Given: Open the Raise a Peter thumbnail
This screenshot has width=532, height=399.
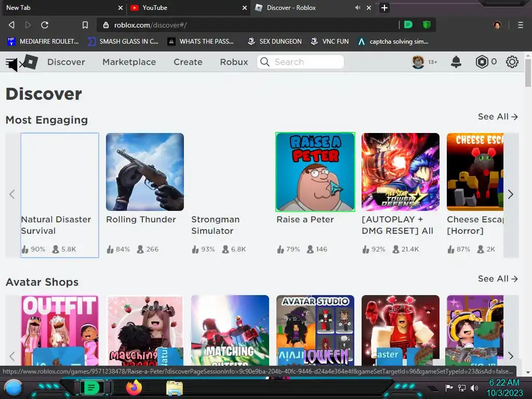Looking at the screenshot, I should (315, 172).
